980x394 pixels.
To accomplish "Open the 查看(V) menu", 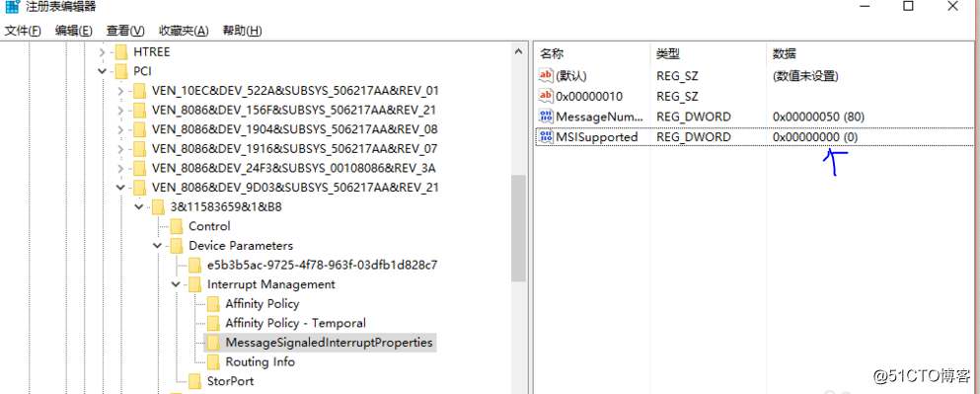I will 125,31.
